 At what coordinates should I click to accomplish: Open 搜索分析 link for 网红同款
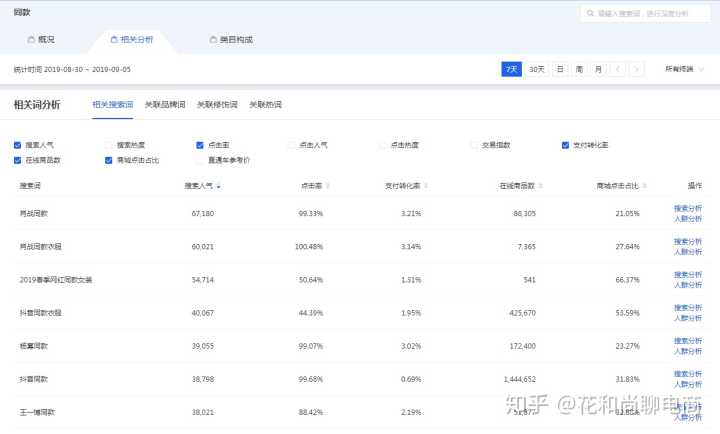pos(687,208)
